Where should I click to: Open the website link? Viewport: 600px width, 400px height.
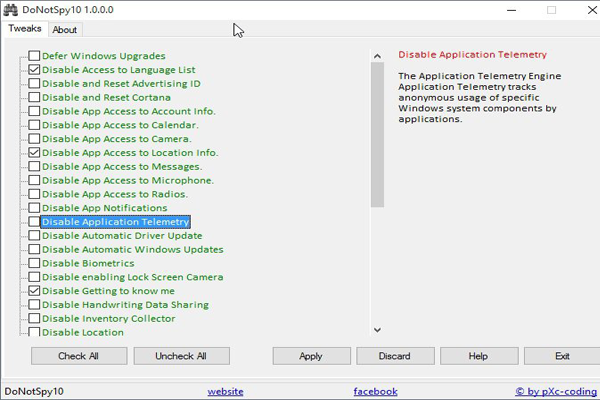pyautogui.click(x=225, y=392)
